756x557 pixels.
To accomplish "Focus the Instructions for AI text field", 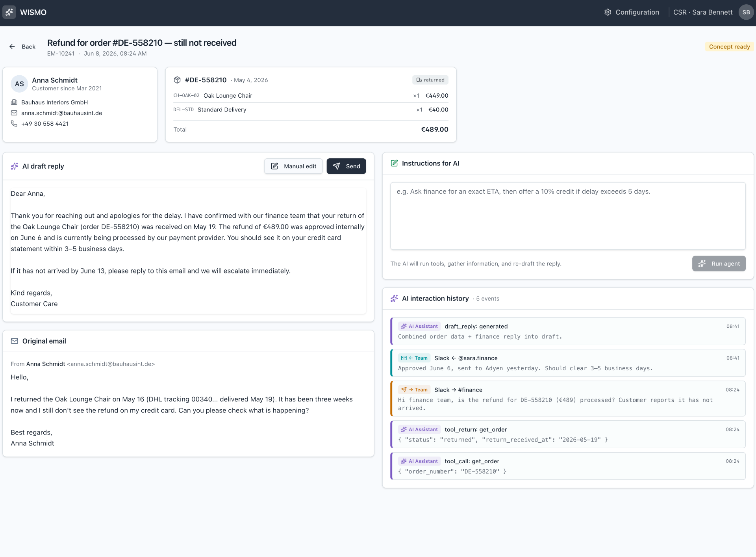I will point(568,216).
